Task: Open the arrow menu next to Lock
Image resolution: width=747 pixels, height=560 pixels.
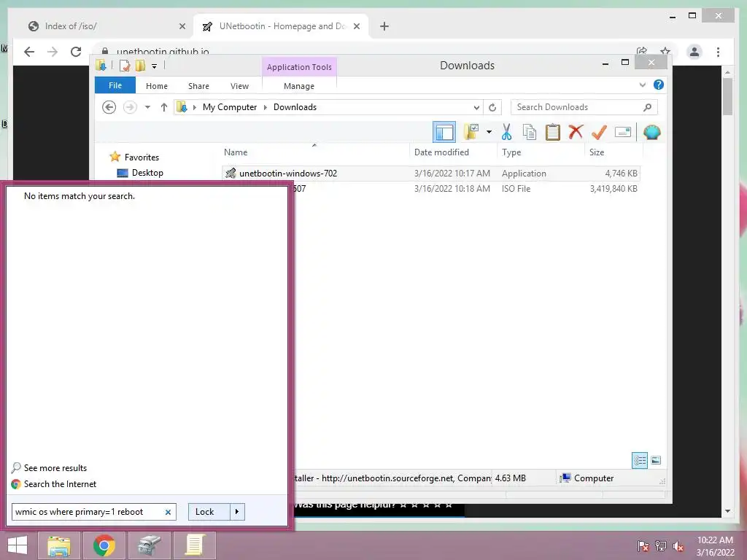Action: (237, 512)
